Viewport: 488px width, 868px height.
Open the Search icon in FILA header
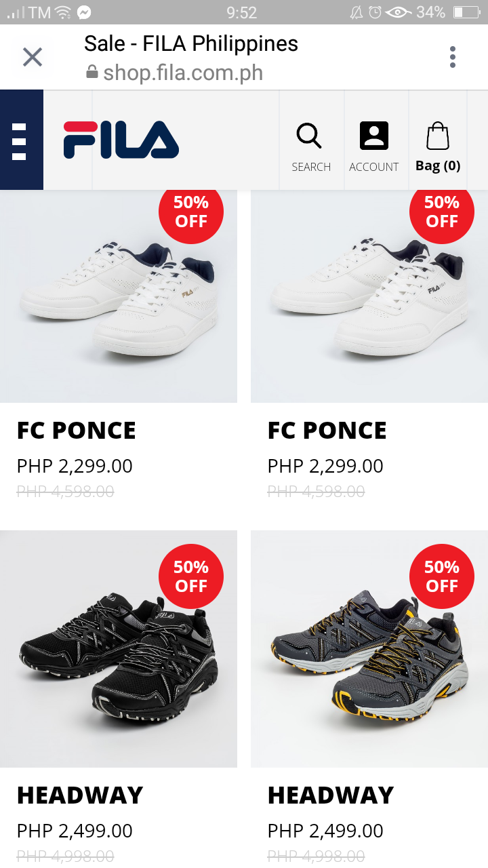310,140
